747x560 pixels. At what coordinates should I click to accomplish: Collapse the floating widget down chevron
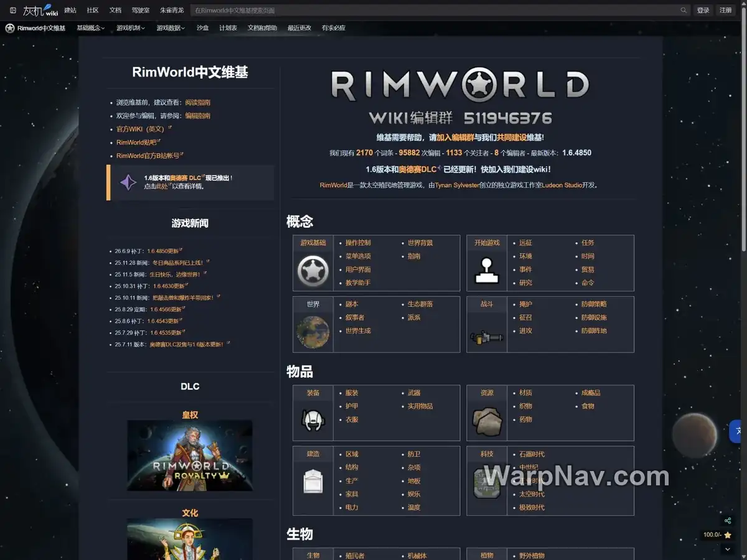pos(728,549)
